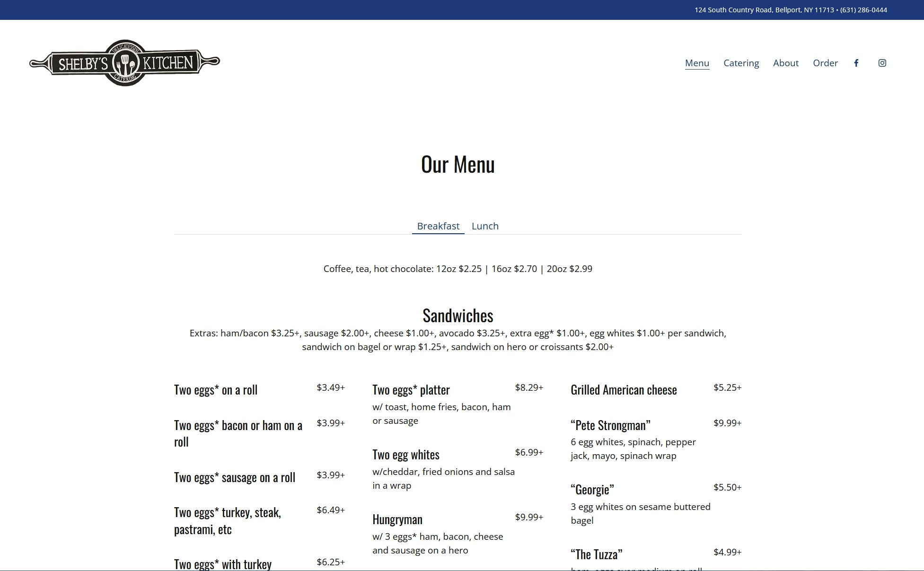Click the $6.25+ price

331,562
